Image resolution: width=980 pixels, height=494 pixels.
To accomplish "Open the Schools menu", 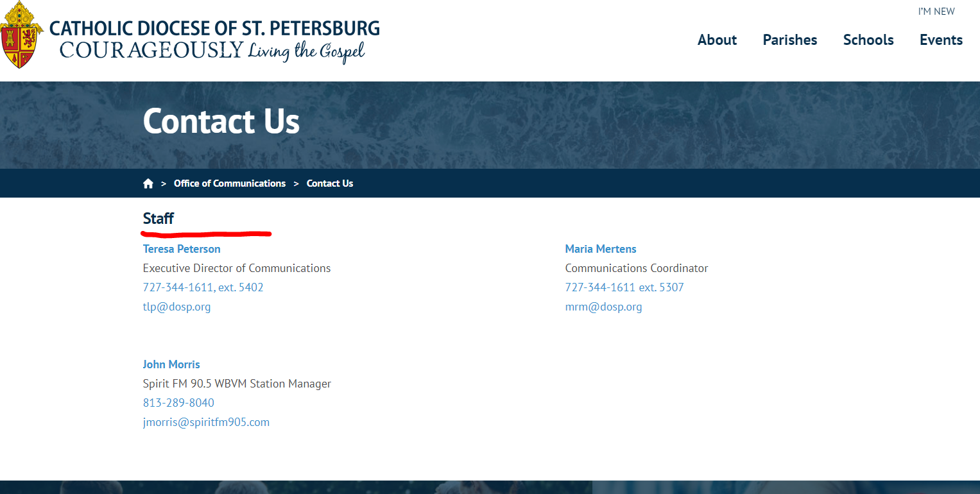I will click(x=868, y=40).
